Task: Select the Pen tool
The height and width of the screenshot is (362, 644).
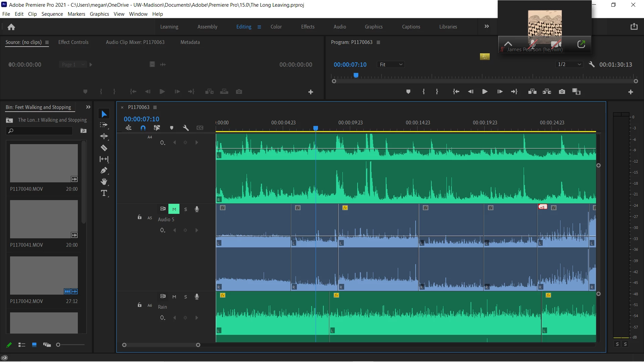Action: [x=104, y=170]
